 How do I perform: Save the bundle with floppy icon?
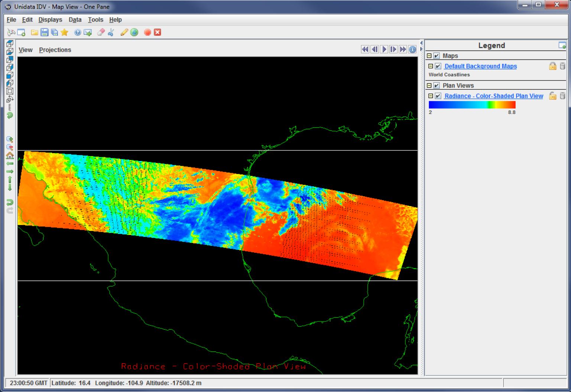[45, 32]
